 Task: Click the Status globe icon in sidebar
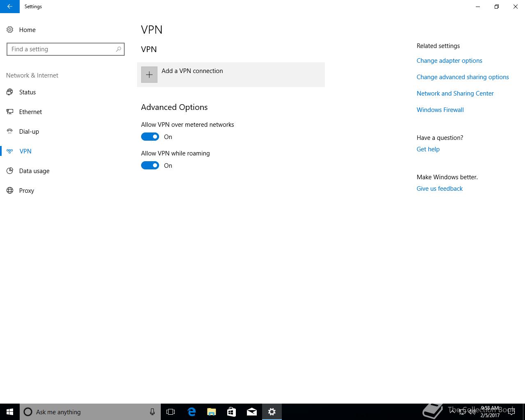click(x=10, y=92)
